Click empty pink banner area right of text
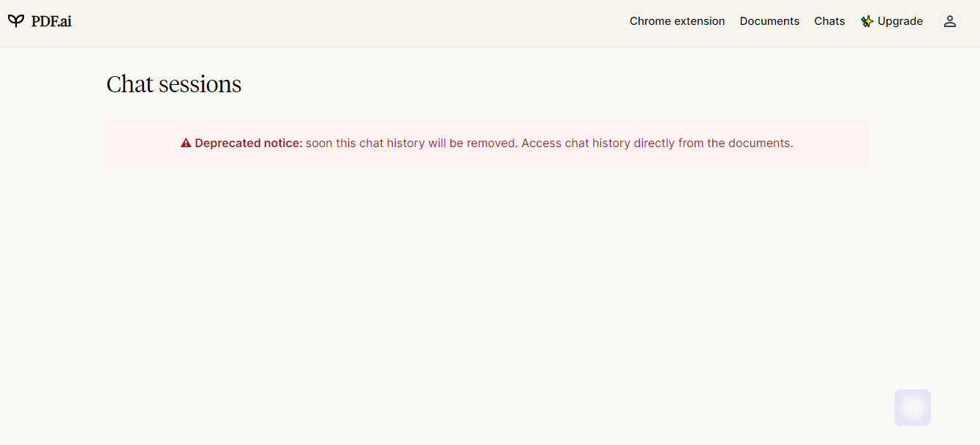The image size is (980, 445). tap(831, 143)
